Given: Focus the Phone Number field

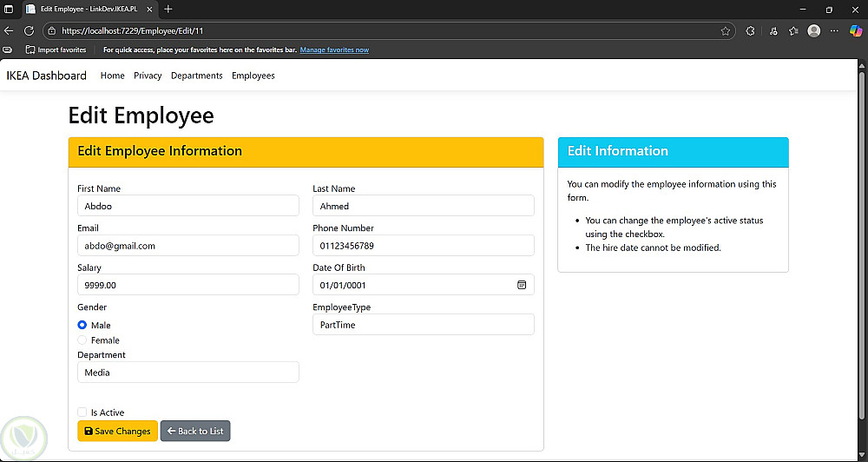Looking at the screenshot, I should click(424, 246).
